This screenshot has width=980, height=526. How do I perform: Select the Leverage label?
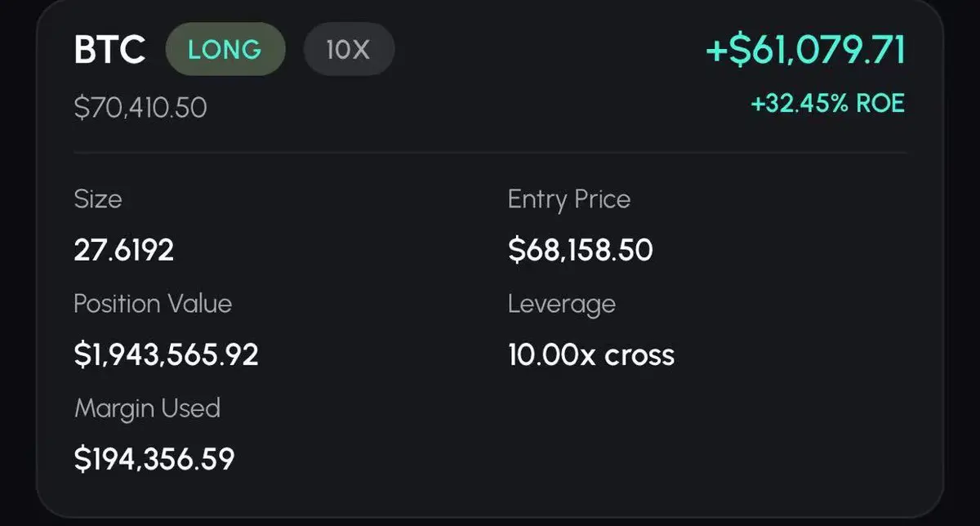[x=561, y=304]
